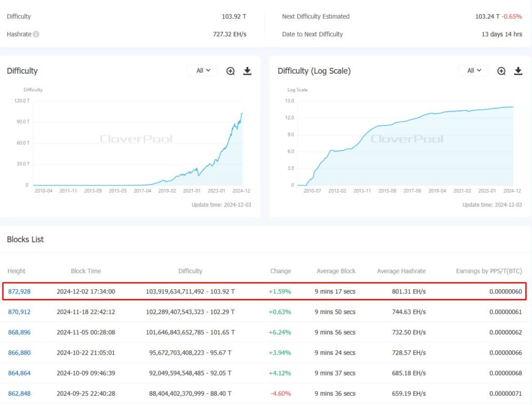Image resolution: width=532 pixels, height=405 pixels.
Task: Download the Difficulty (Log Scale) chart
Action: 518,71
